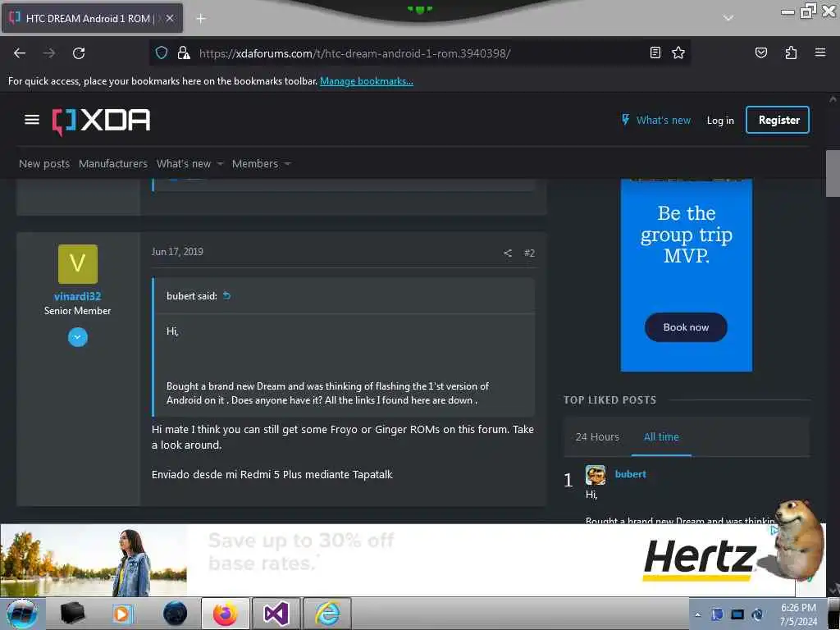This screenshot has height=630, width=840.
Task: Click What's new lightning link in header
Action: [x=655, y=120]
